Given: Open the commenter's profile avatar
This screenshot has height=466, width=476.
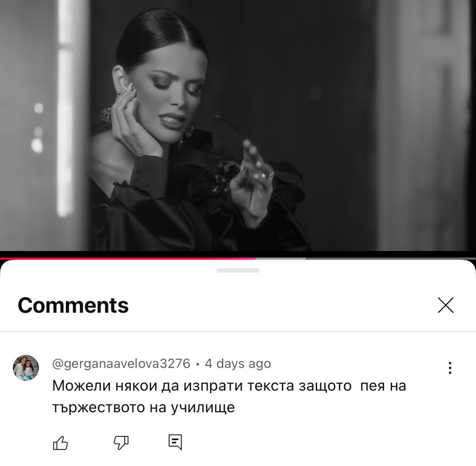Looking at the screenshot, I should tap(26, 368).
